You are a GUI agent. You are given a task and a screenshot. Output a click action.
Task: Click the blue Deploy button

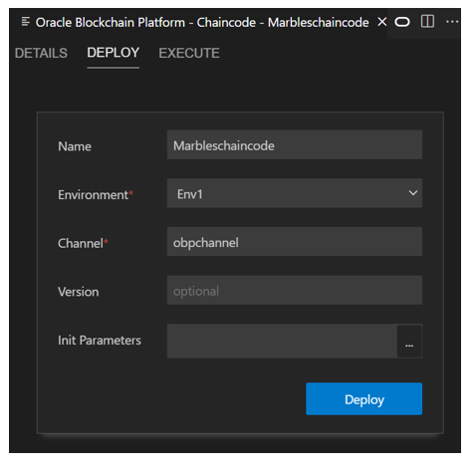363,399
